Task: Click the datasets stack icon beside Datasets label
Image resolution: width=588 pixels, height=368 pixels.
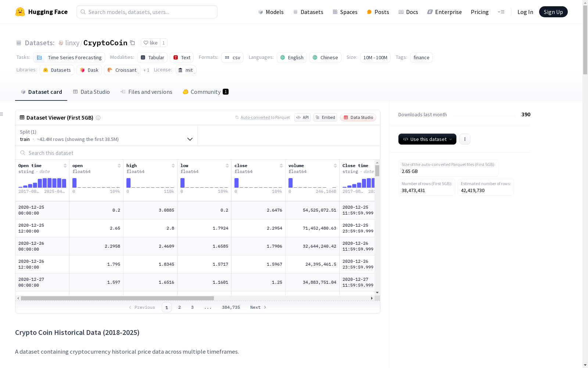Action: click(19, 43)
